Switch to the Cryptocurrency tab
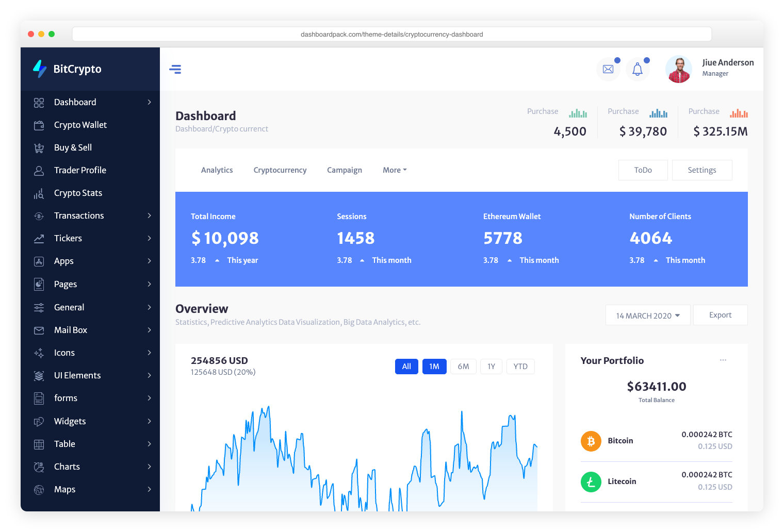784x532 pixels. click(280, 170)
